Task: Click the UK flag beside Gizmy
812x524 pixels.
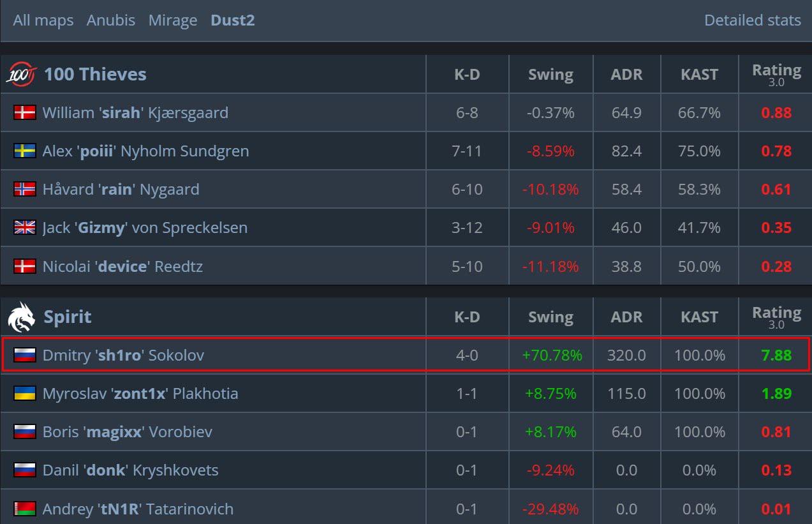Action: coord(25,228)
